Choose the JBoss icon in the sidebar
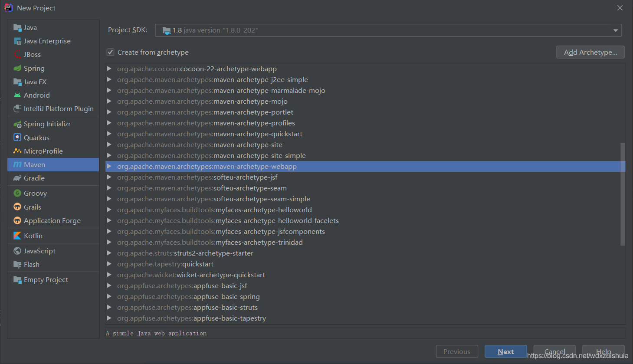The width and height of the screenshot is (633, 364). (17, 55)
